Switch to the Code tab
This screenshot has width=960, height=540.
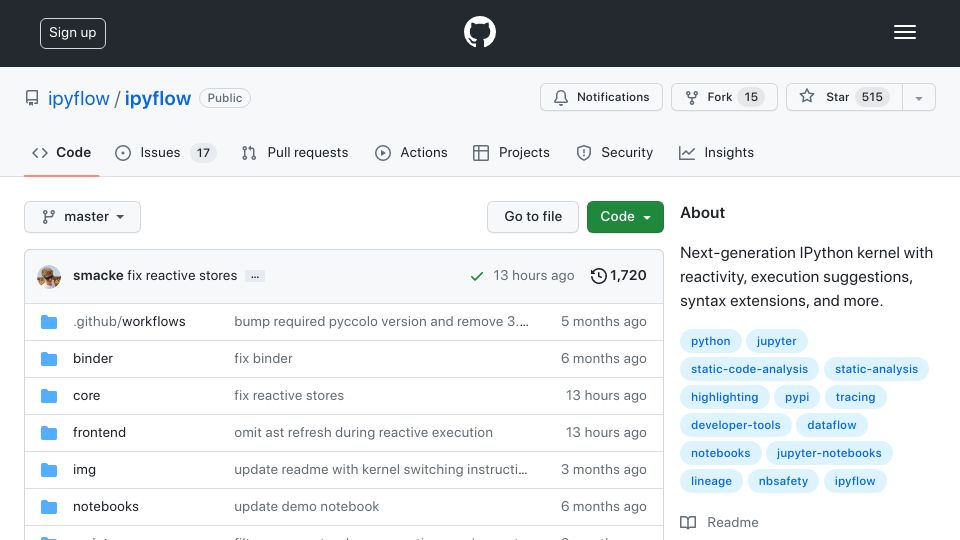(62, 152)
